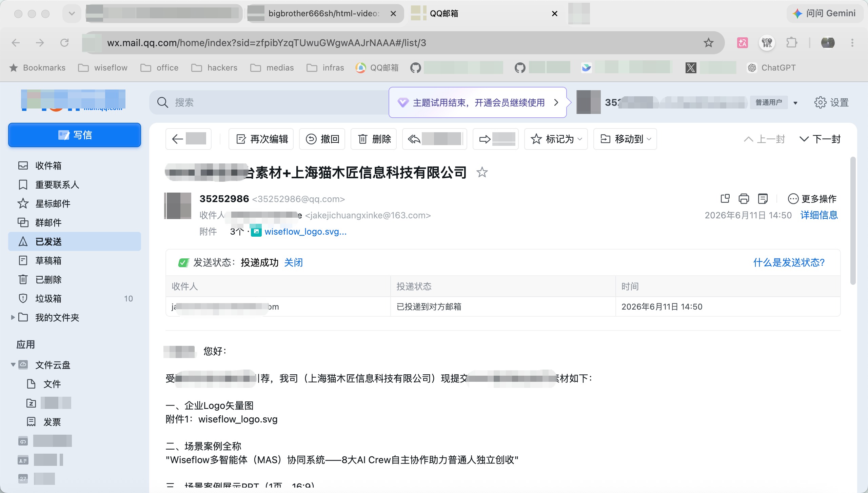Click 详细信息 link
The image size is (868, 493).
point(819,215)
